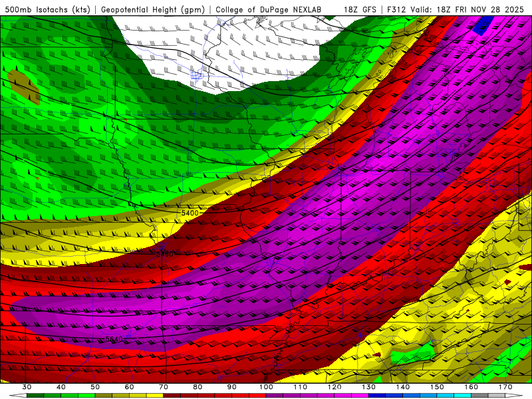Click the 120 value on the legend

334,387
